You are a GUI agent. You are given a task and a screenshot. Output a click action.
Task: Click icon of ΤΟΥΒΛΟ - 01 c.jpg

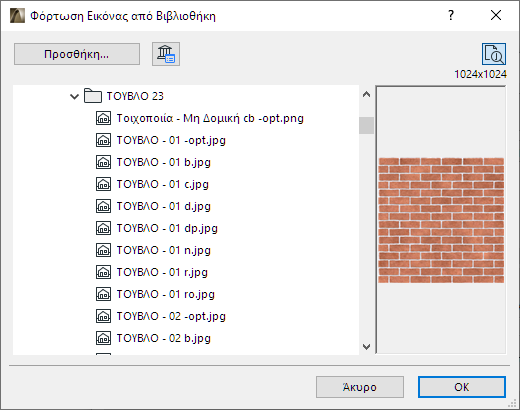[103, 184]
